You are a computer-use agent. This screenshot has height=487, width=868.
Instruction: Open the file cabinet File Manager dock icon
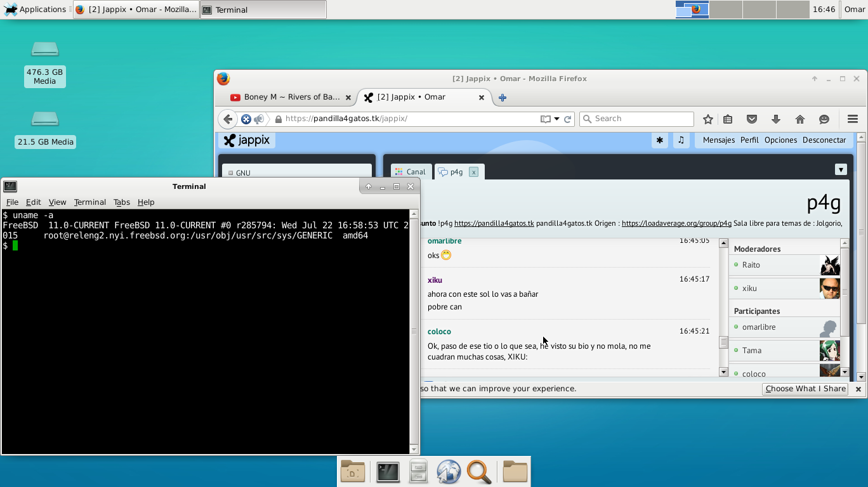pos(418,472)
